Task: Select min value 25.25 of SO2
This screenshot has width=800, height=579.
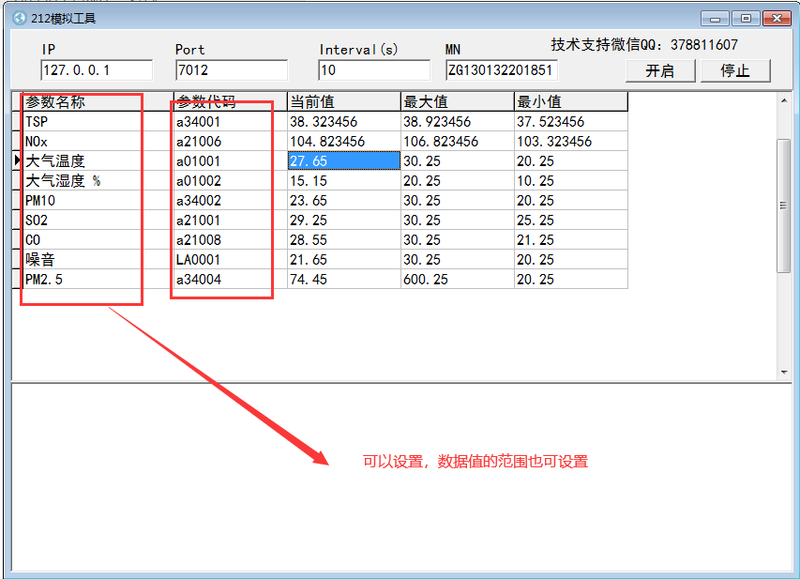Action: (571, 220)
